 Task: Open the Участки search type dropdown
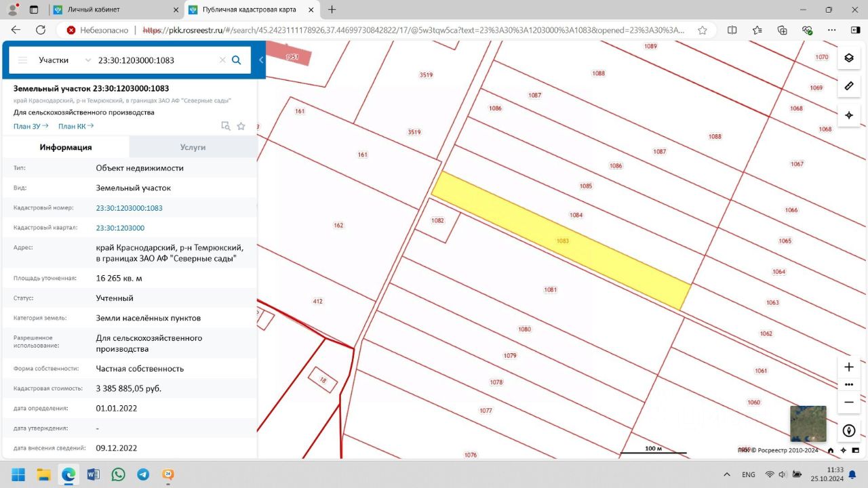tap(64, 60)
